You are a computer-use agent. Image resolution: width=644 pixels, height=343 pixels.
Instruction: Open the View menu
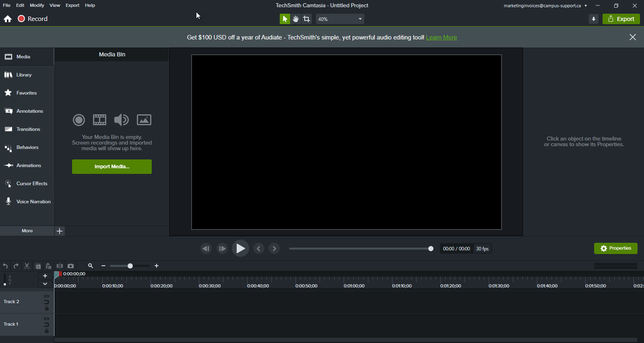click(55, 5)
